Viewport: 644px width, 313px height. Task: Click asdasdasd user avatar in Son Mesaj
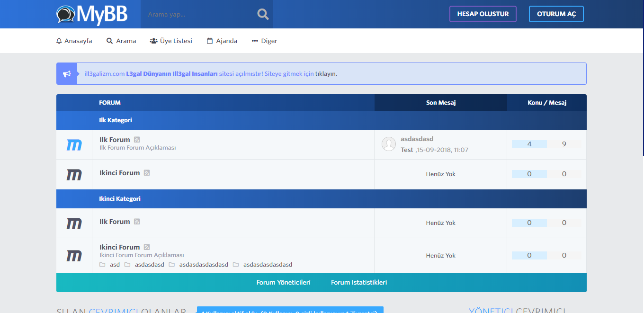tap(389, 144)
